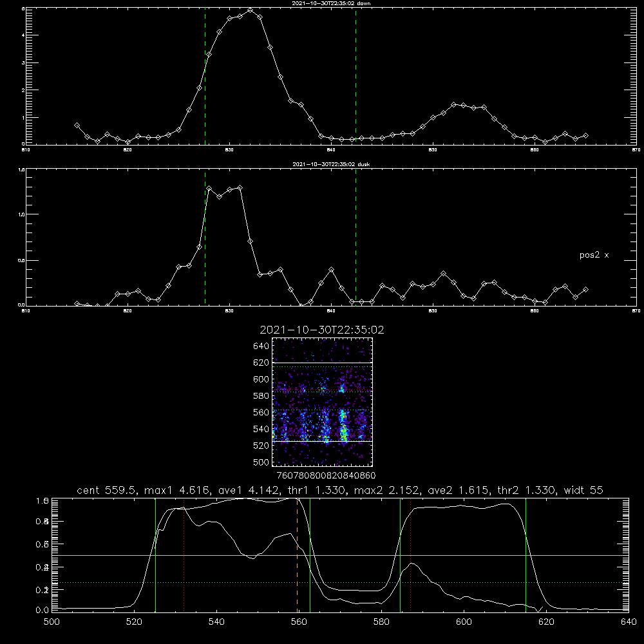Open the heatmap image thumbnail
This screenshot has height=644, width=644.
coord(322,402)
